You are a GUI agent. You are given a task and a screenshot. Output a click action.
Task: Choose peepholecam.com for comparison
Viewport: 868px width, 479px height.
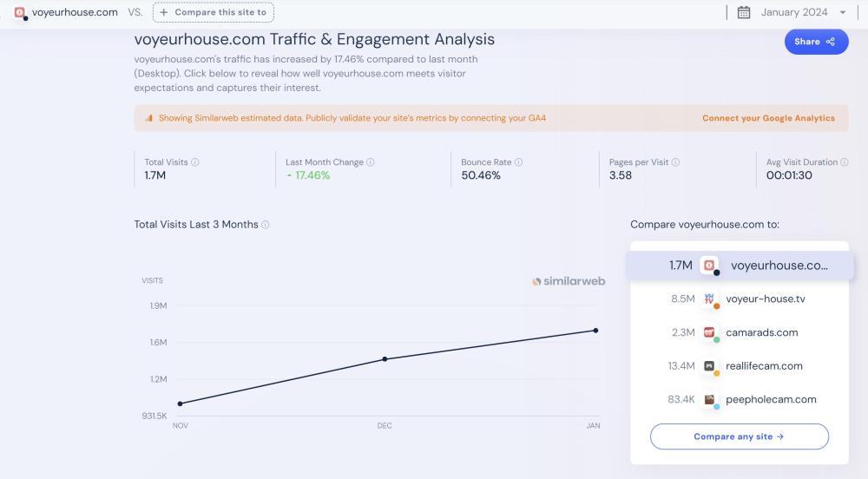pos(771,399)
